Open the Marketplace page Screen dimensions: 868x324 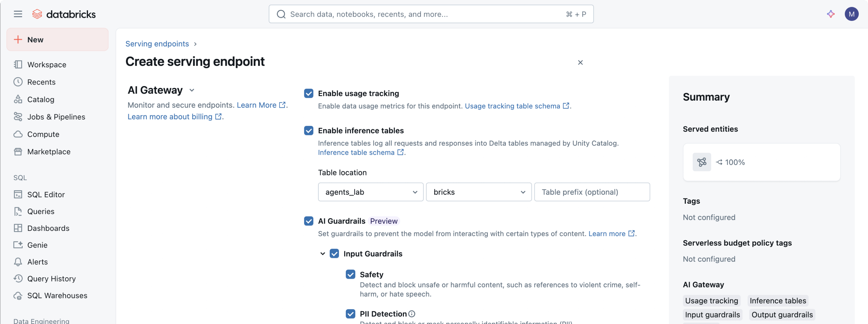point(49,152)
